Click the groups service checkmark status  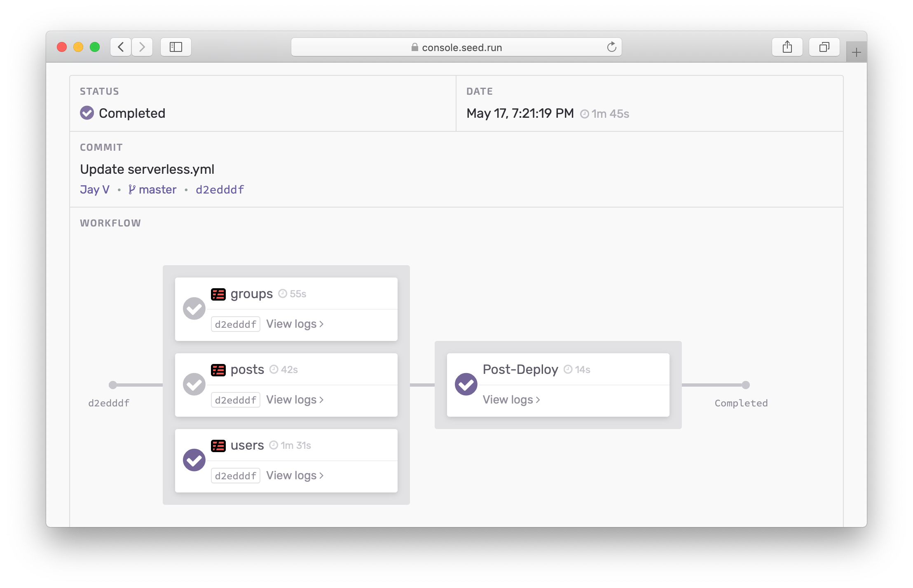tap(194, 308)
